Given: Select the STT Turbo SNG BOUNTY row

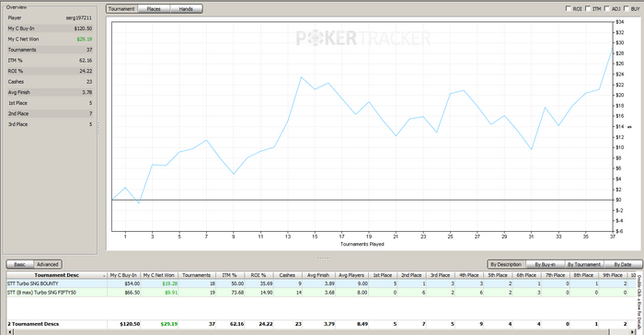Looking at the screenshot, I should tap(320, 283).
